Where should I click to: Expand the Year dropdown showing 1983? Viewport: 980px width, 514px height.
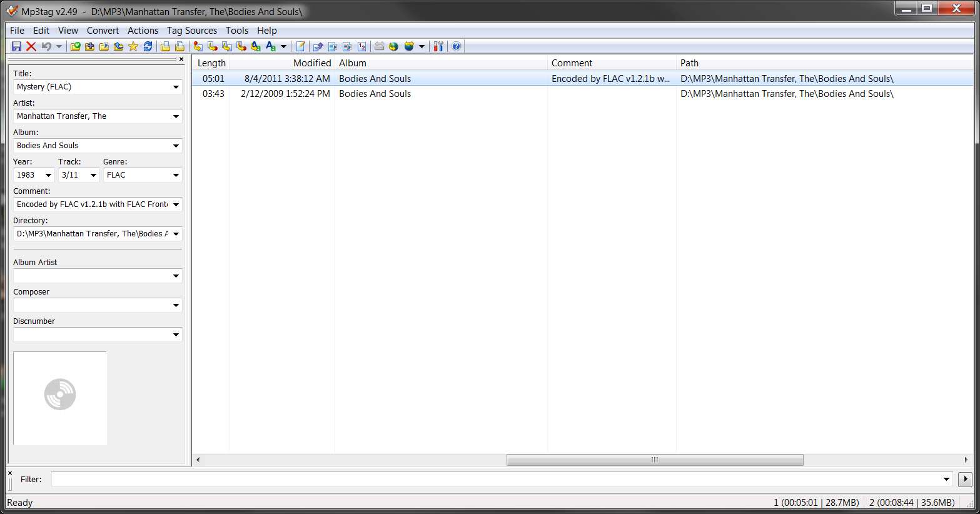pyautogui.click(x=48, y=175)
